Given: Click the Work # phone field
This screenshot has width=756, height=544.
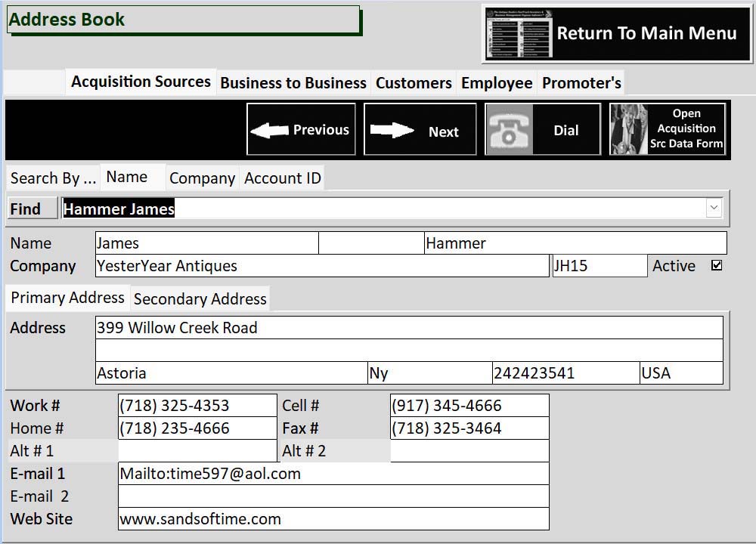Looking at the screenshot, I should tap(197, 406).
